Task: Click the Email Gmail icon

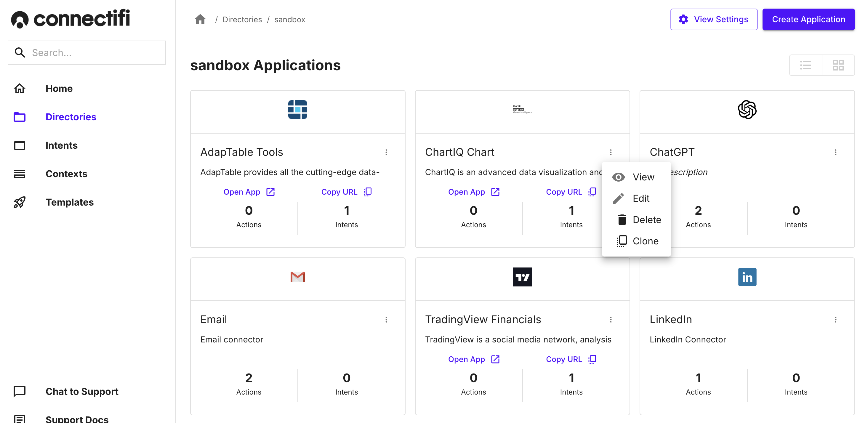Action: click(298, 277)
